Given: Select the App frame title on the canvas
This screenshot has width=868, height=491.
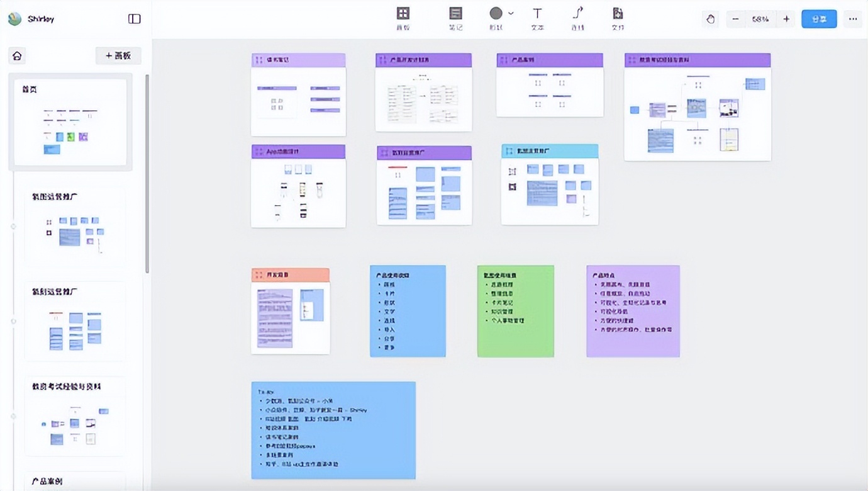Looking at the screenshot, I should [283, 152].
